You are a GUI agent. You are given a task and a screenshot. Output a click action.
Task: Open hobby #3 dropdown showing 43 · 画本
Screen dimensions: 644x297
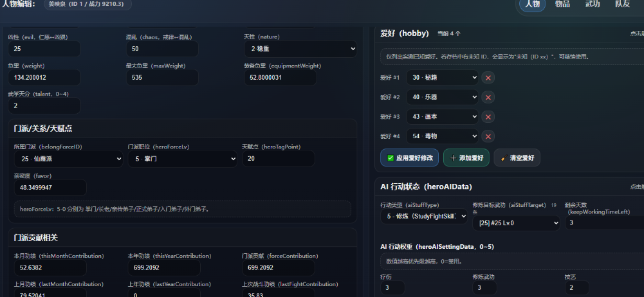coord(443,117)
